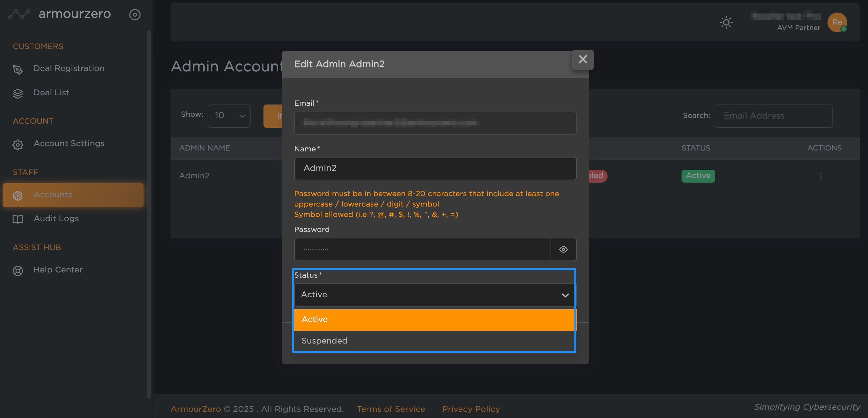The height and width of the screenshot is (418, 868).
Task: Click the Accounts box icon in sidebar
Action: click(17, 195)
